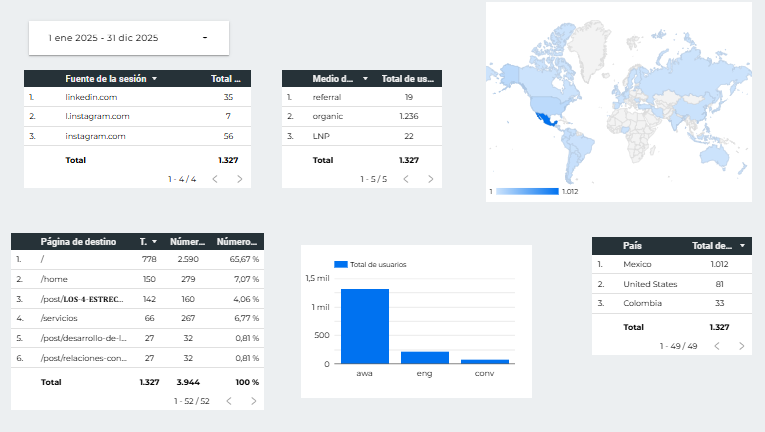Select the Colombia country row
765x432 pixels.
point(672,303)
